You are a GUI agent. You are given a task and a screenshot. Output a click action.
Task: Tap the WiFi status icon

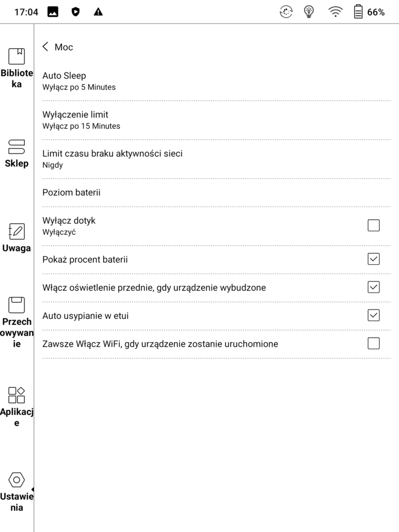pyautogui.click(x=336, y=12)
